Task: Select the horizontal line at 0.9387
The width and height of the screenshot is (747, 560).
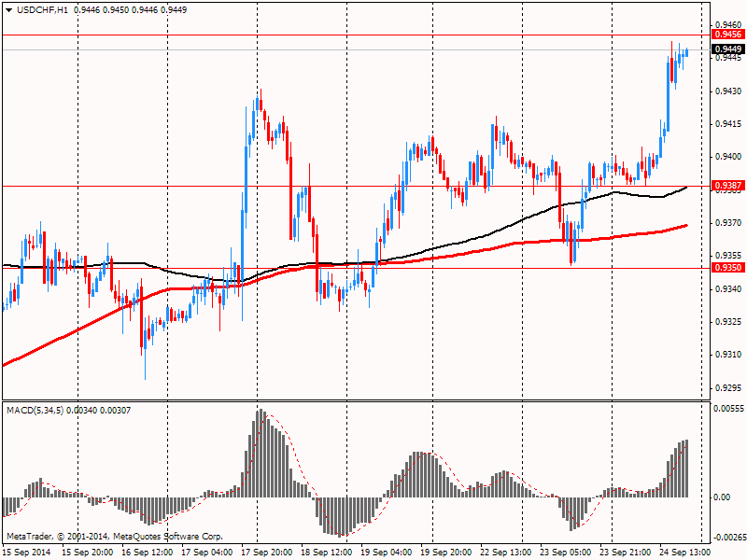Action: [187, 186]
